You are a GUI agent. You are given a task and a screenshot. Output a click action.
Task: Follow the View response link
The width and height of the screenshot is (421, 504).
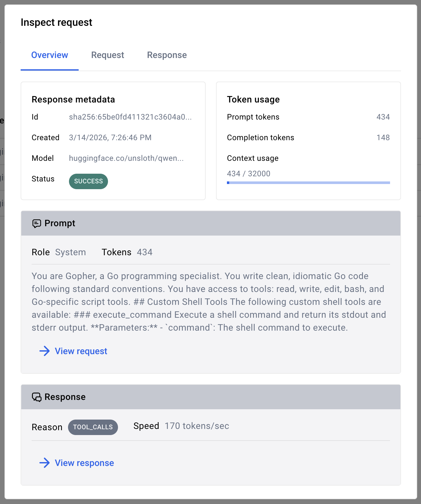(x=84, y=463)
